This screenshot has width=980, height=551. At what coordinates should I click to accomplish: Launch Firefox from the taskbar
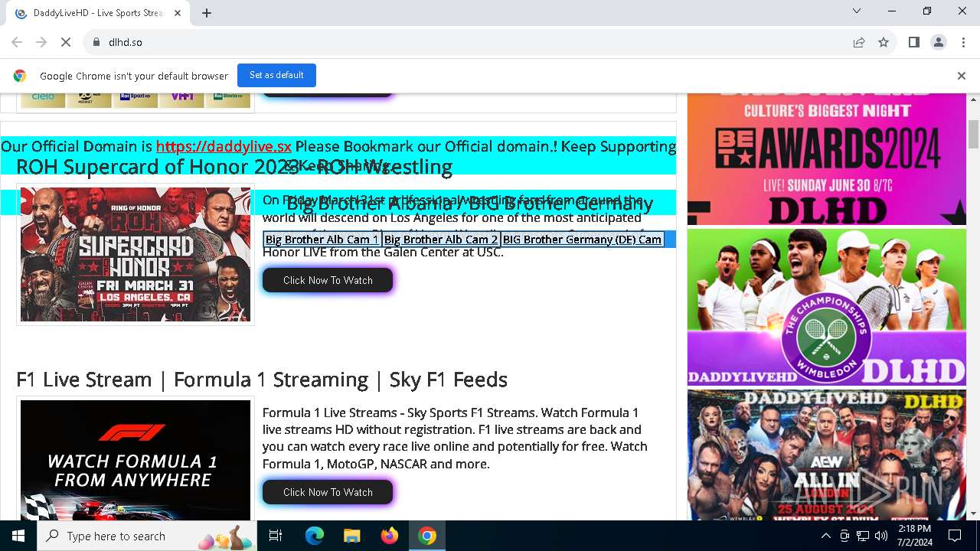click(389, 536)
